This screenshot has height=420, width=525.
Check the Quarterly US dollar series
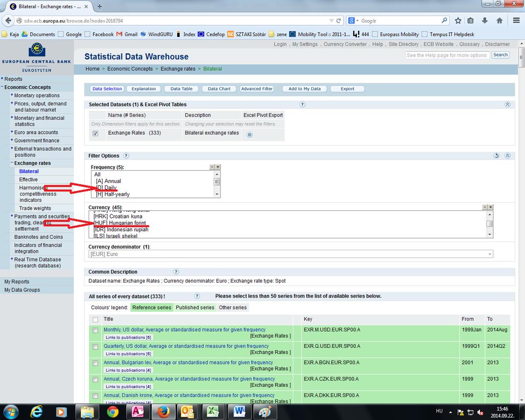pos(95,347)
